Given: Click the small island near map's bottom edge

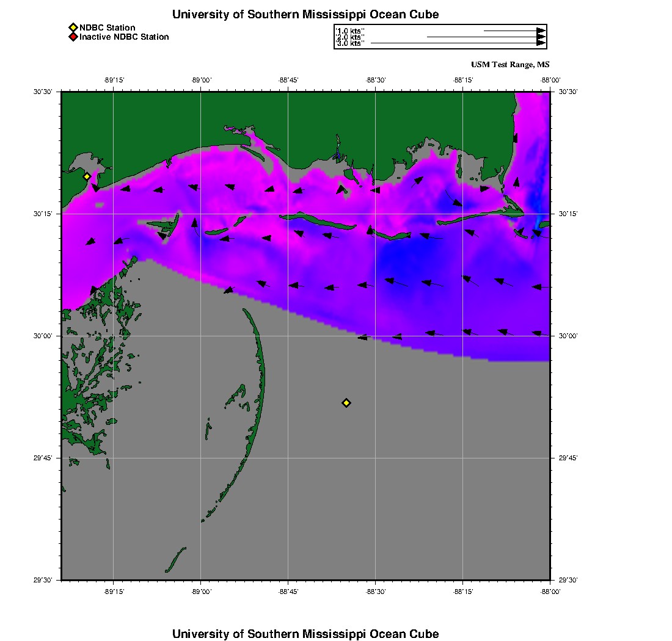Looking at the screenshot, I should 175,560.
